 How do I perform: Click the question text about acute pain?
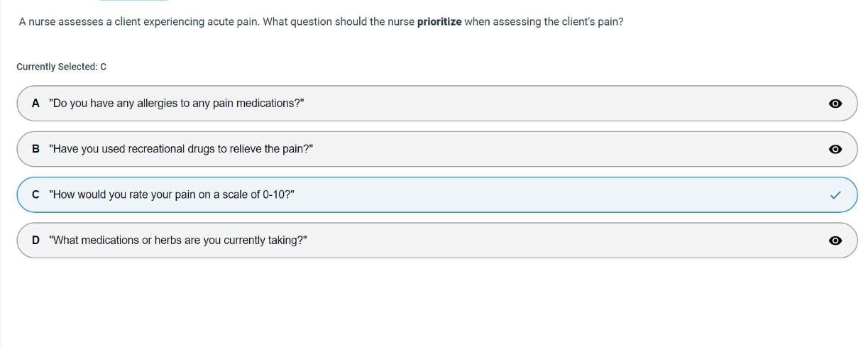click(x=213, y=22)
